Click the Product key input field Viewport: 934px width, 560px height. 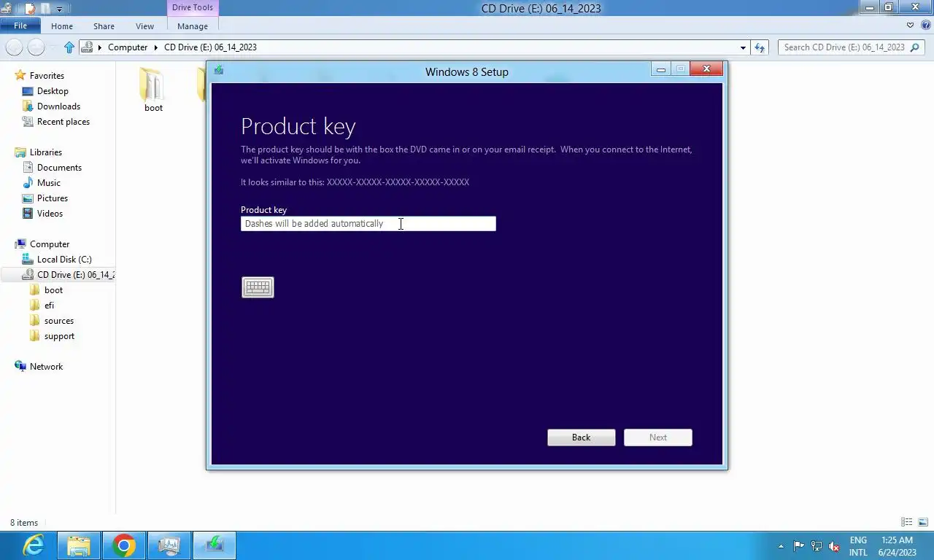368,224
